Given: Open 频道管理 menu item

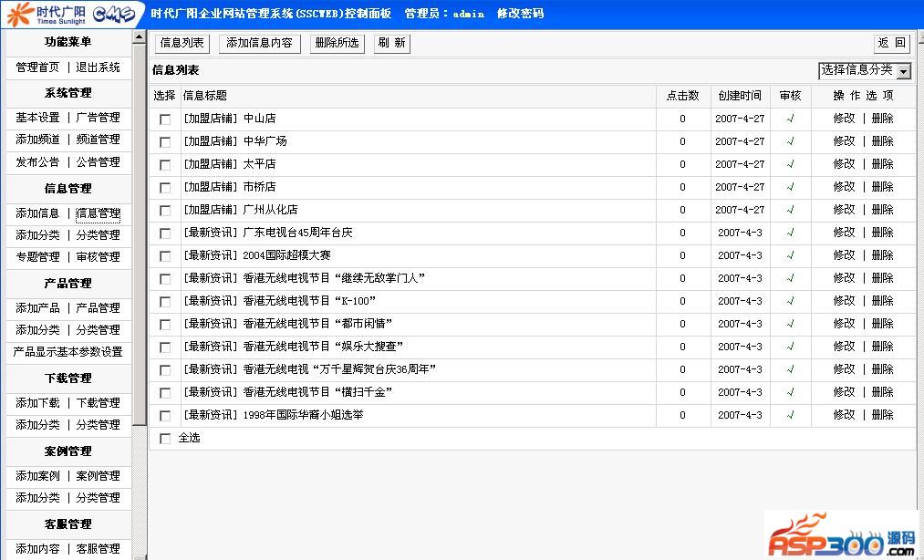Looking at the screenshot, I should pyautogui.click(x=98, y=140).
